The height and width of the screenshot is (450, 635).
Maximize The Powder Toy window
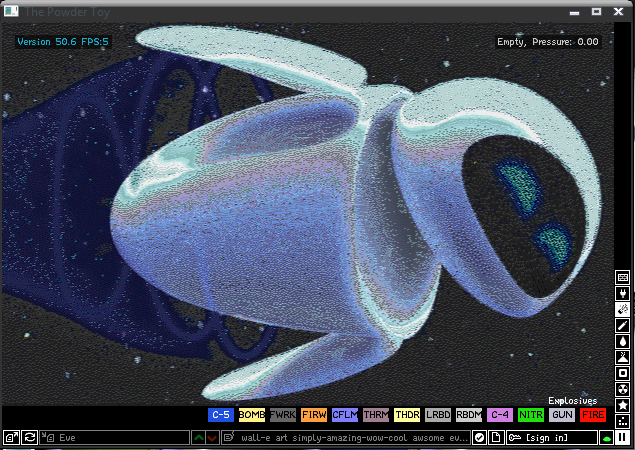[596, 11]
